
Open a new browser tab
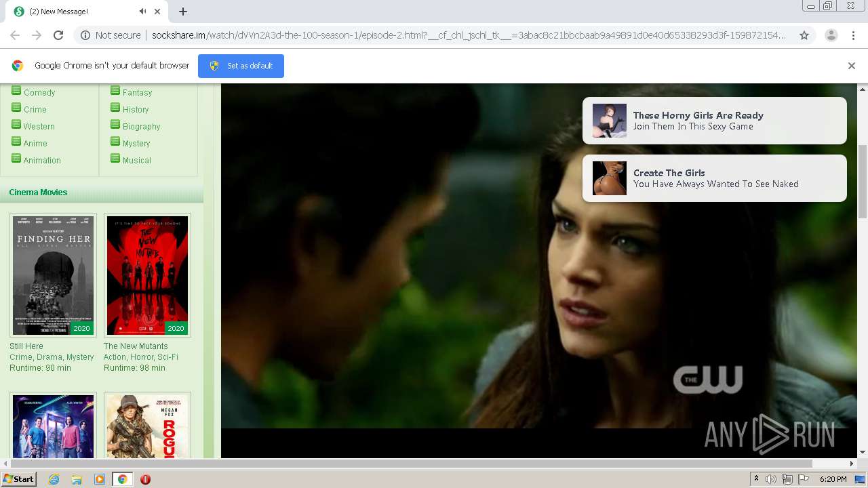point(183,12)
